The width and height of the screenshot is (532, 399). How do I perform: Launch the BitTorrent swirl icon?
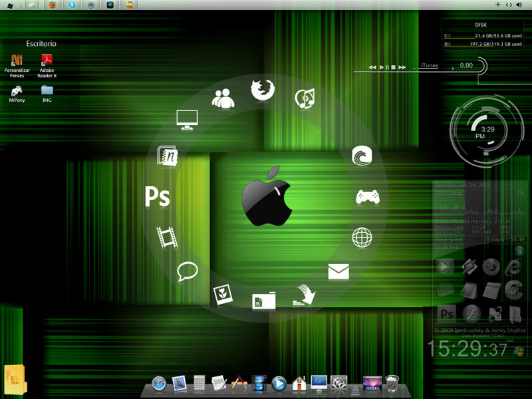[x=362, y=156]
